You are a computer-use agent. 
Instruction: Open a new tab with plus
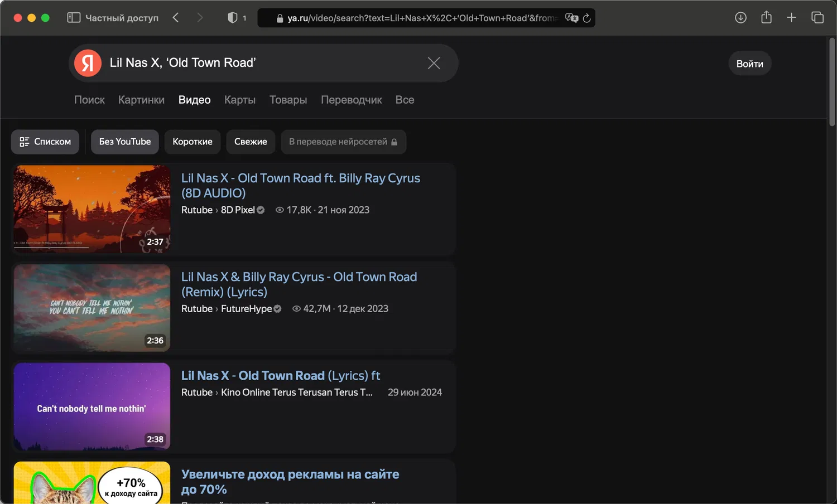coord(791,18)
